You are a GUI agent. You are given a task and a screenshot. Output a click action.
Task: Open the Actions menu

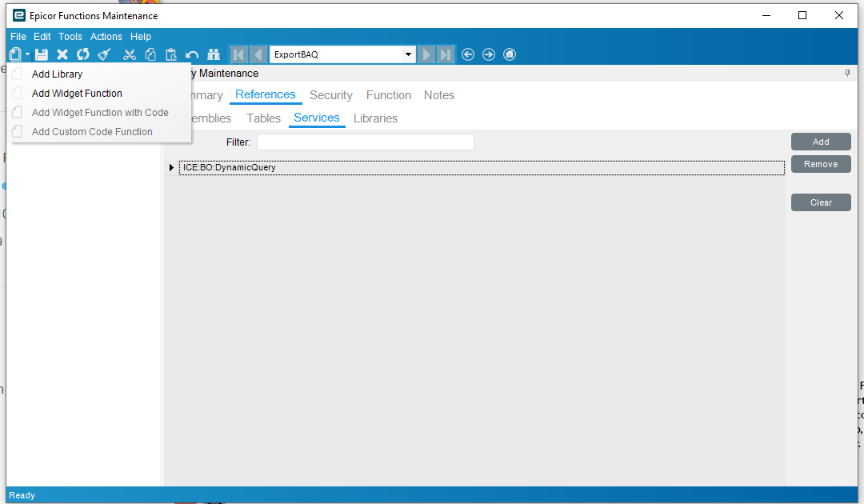pyautogui.click(x=106, y=36)
